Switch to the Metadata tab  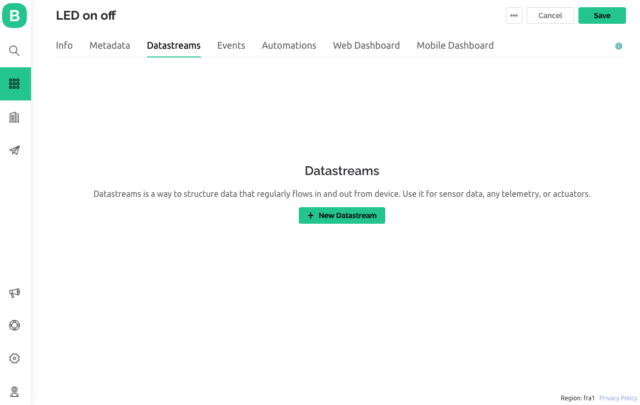coord(109,46)
